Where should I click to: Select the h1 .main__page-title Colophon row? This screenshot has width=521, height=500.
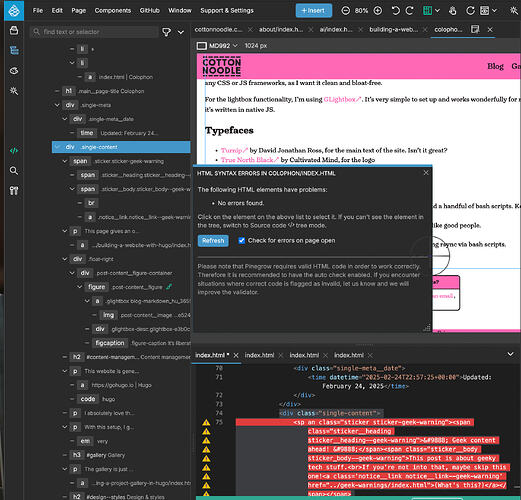(103, 91)
